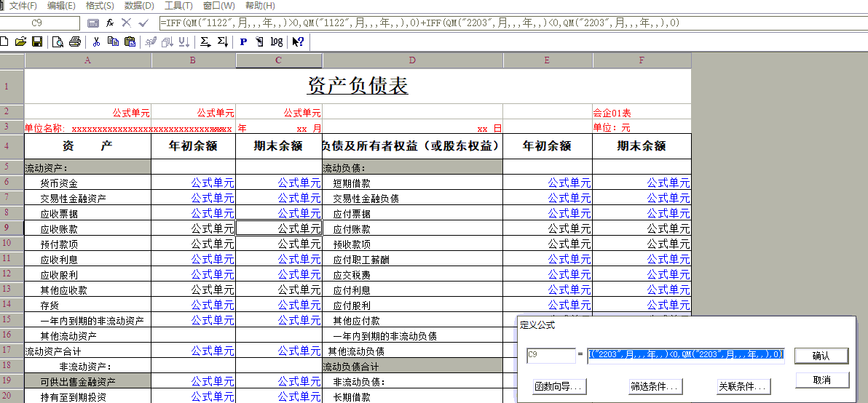Cancel formula edit with the X icon
868x403 pixels.
click(x=126, y=23)
